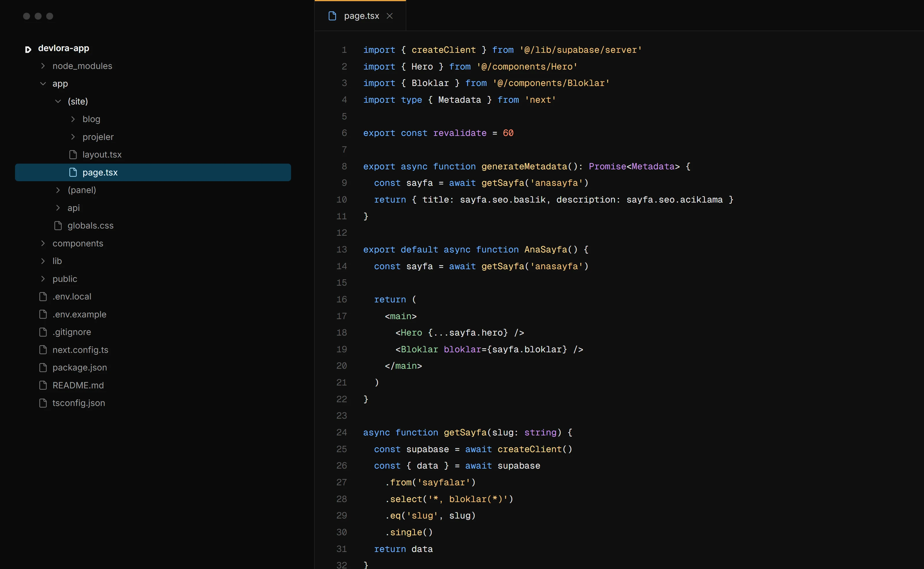Viewport: 924px width, 569px height.
Task: Click the devlora-app project logo icon
Action: click(x=28, y=49)
